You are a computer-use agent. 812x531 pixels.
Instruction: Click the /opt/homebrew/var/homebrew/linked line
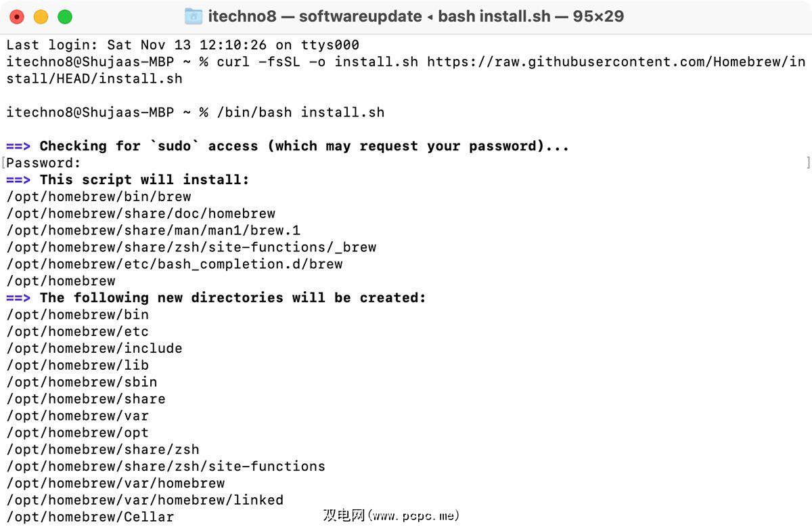coord(145,501)
